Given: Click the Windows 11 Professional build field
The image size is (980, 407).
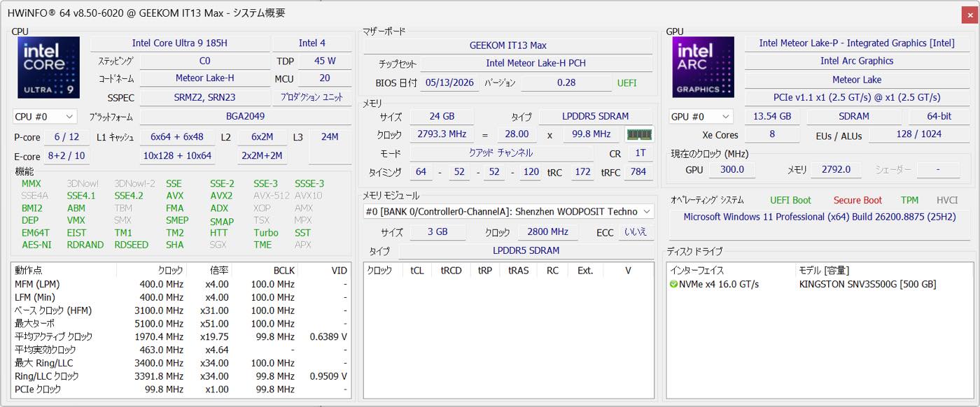Looking at the screenshot, I should [820, 217].
